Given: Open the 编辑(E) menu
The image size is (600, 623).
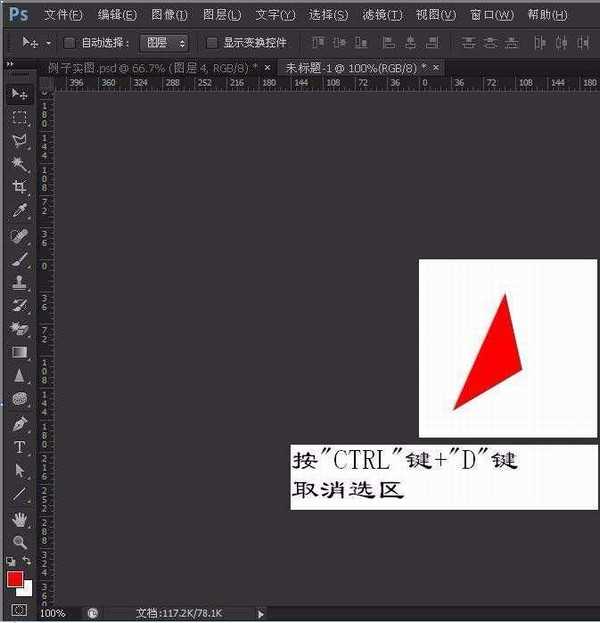Looking at the screenshot, I should (x=117, y=15).
